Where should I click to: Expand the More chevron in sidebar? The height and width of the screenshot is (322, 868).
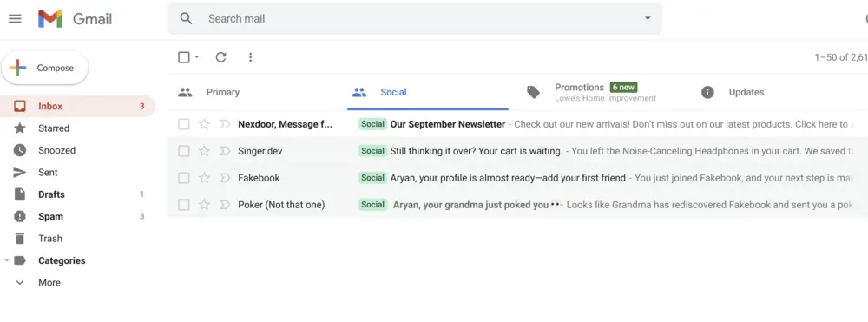(x=20, y=283)
